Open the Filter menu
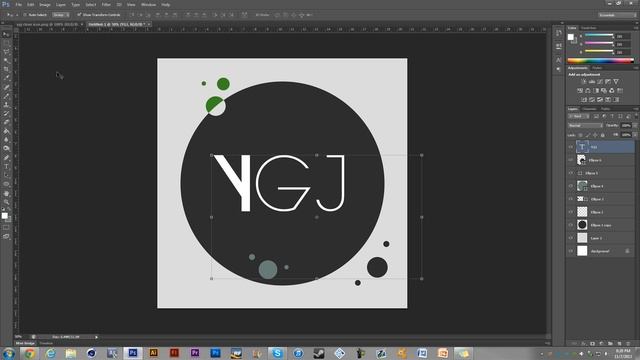 click(106, 4)
